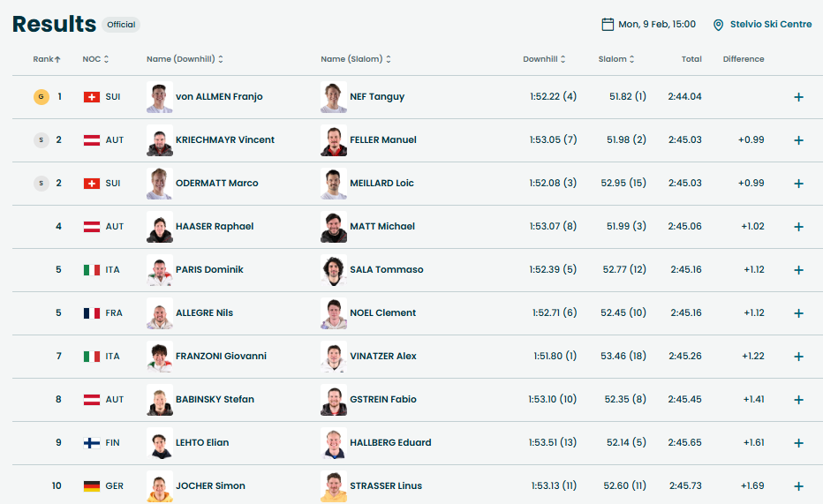Click the Finland flag icon for Lehto
The image size is (823, 504).
91,443
